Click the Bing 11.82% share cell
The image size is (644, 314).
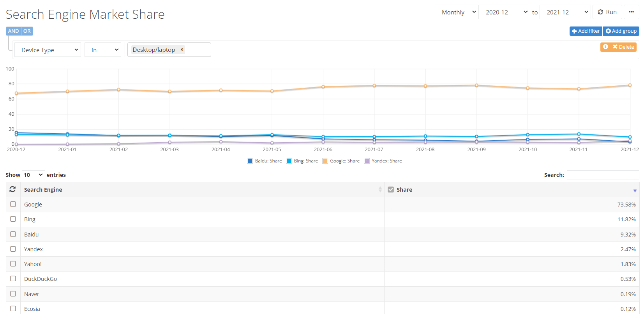[x=512, y=219]
